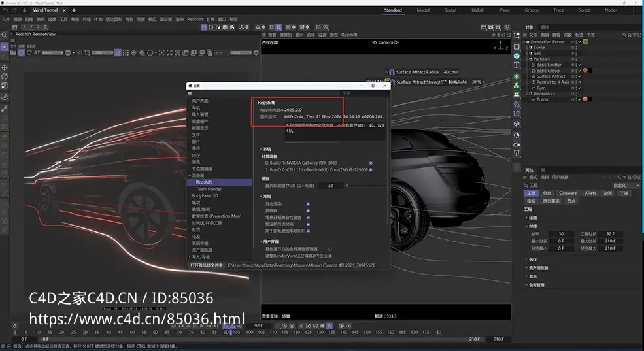
Task: Click the texture cache value field 32
Action: pyautogui.click(x=330, y=186)
